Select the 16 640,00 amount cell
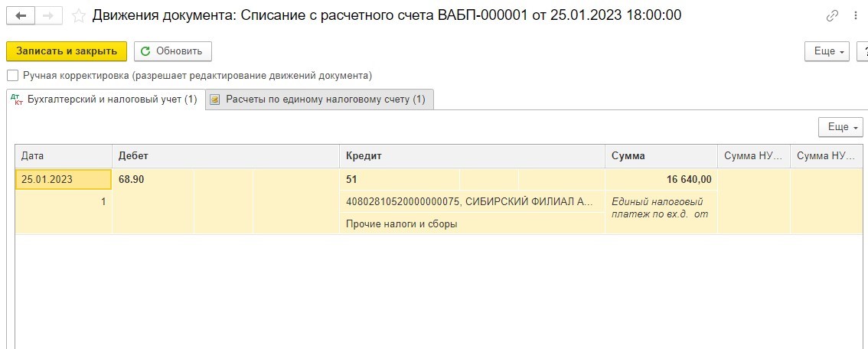868x349 pixels. [x=661, y=180]
